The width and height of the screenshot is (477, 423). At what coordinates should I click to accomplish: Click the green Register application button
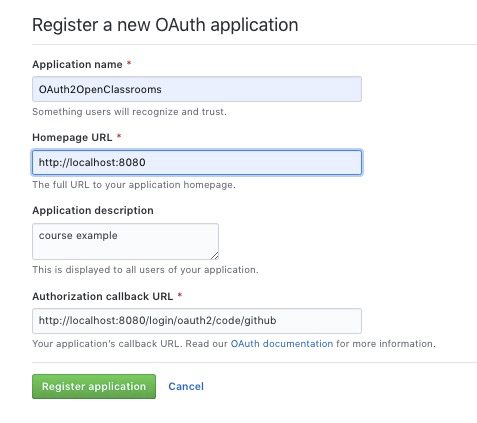(94, 386)
